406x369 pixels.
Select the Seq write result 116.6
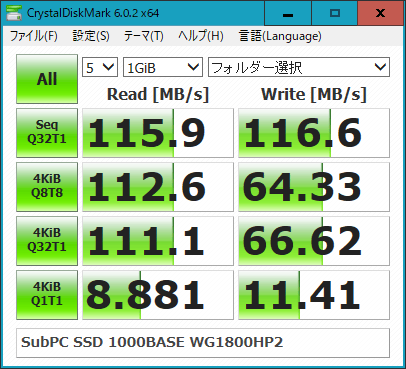coord(314,133)
